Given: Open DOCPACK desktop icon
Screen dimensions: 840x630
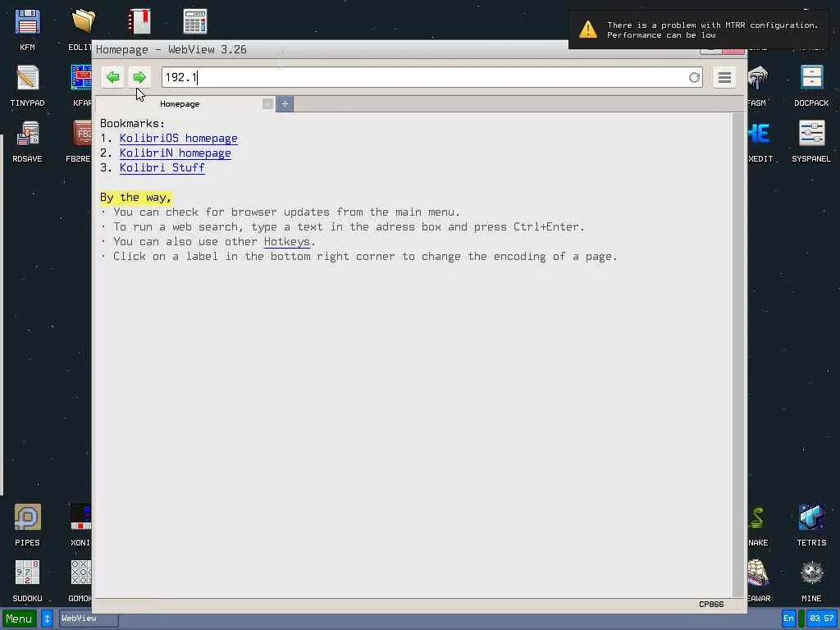Looking at the screenshot, I should click(x=811, y=85).
